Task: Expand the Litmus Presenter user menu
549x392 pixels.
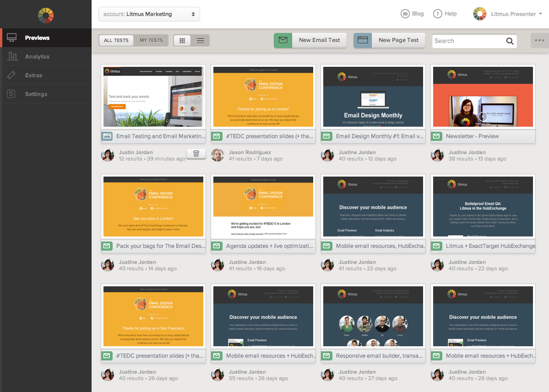Action: point(516,14)
